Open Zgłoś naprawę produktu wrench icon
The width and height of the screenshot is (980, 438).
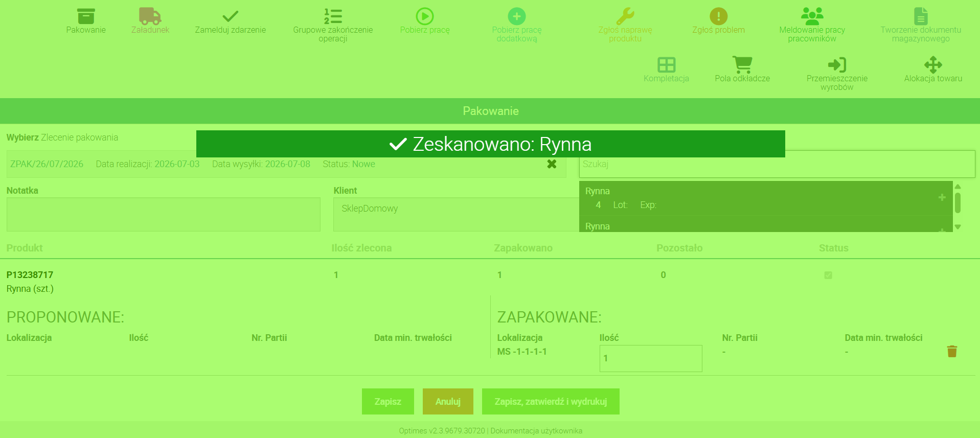(x=625, y=16)
